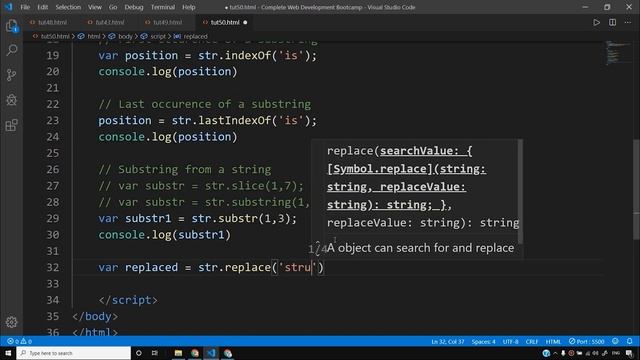Click the unsaved dot on tut50.html tab
Screen dimensions: 640x360
pos(245,22)
